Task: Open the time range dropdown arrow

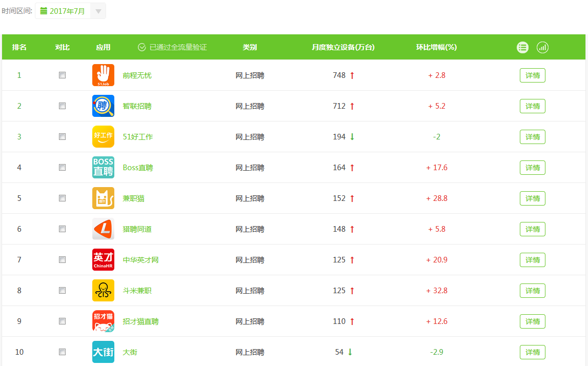Action: click(x=98, y=11)
